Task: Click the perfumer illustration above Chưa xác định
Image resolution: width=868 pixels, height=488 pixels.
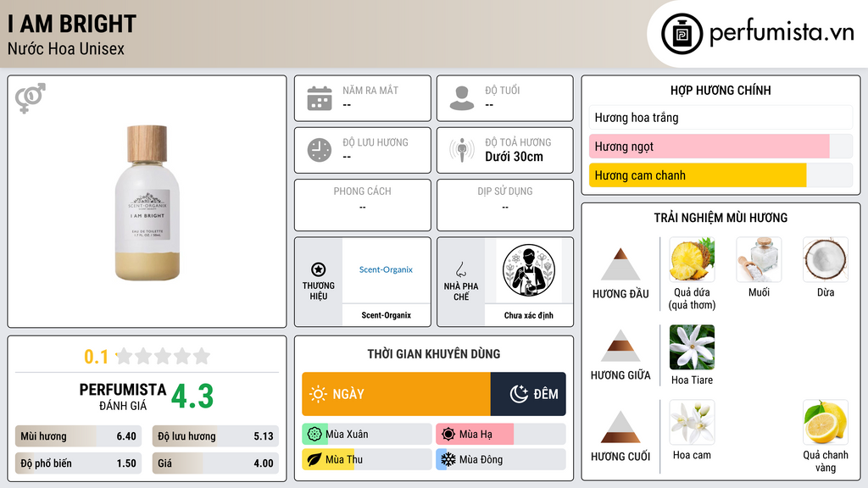Action: 529,270
